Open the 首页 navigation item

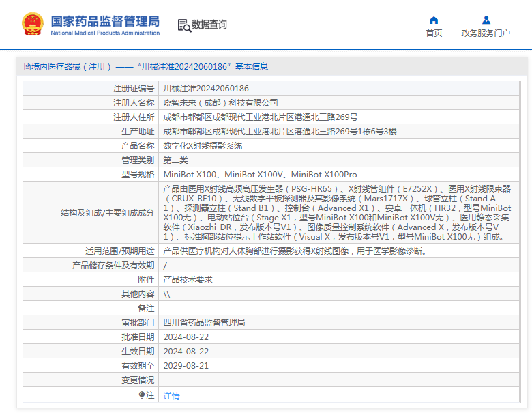pos(434,33)
